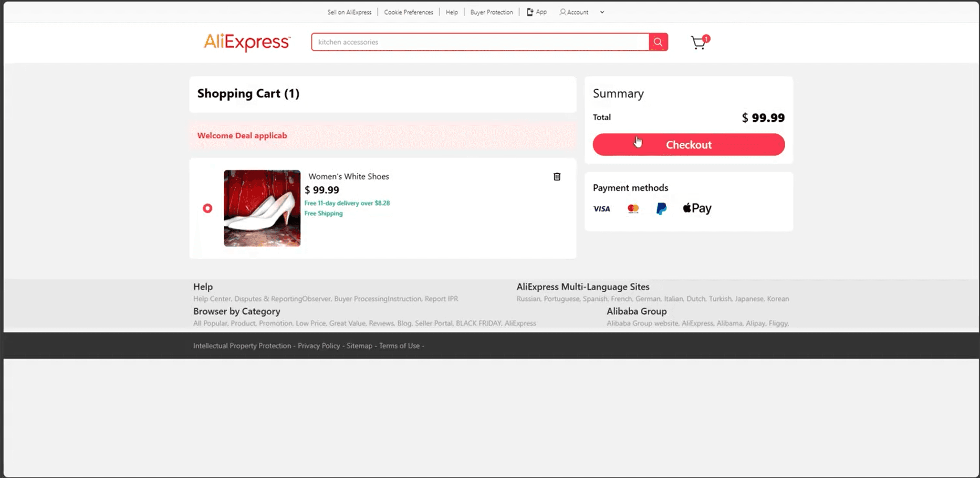Click the App download icon
Image resolution: width=980 pixels, height=478 pixels.
[x=530, y=12]
